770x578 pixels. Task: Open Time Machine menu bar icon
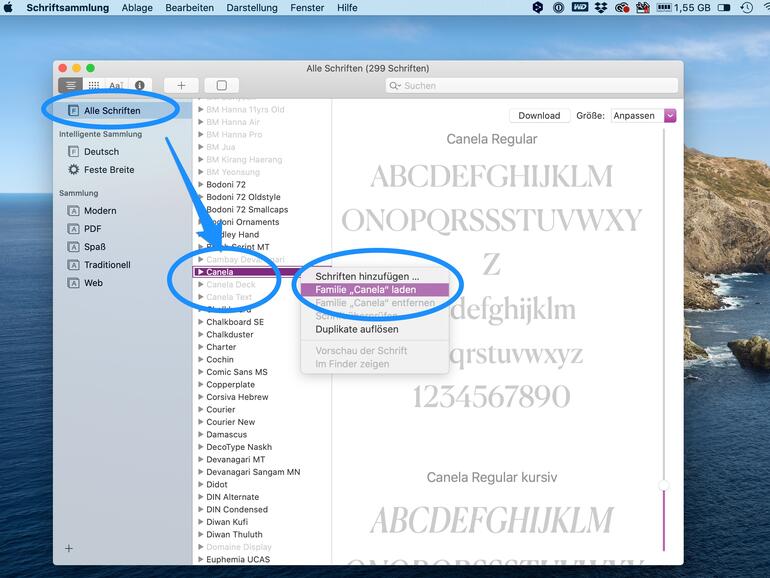click(x=747, y=7)
